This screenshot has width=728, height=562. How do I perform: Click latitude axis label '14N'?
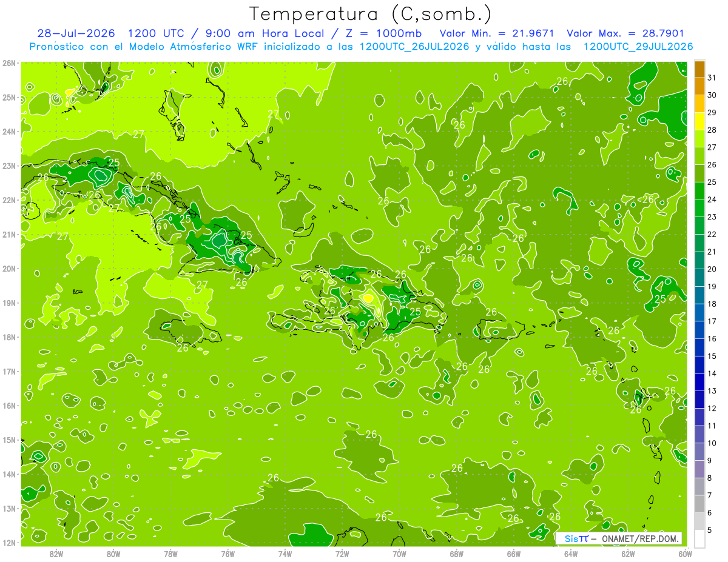(x=9, y=474)
